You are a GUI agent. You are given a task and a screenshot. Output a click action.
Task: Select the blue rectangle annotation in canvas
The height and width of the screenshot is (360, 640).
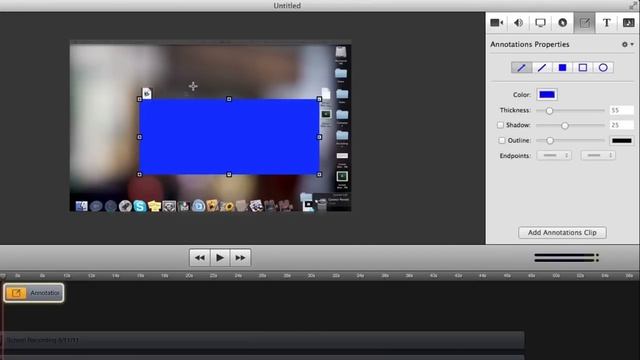click(x=229, y=137)
